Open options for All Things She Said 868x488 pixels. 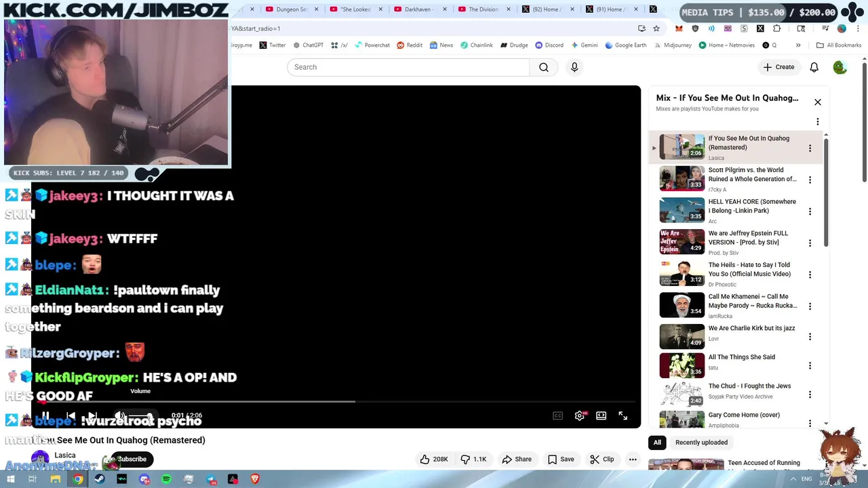click(810, 366)
